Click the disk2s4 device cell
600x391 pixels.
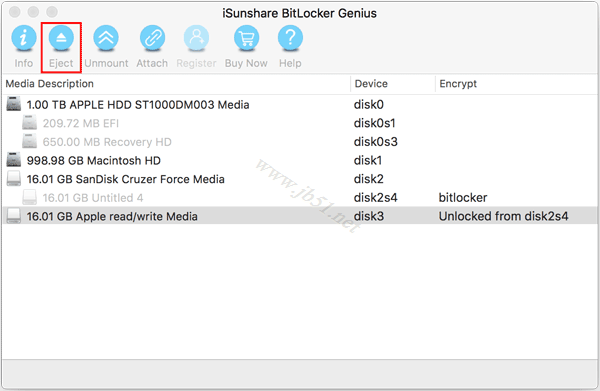click(x=375, y=198)
